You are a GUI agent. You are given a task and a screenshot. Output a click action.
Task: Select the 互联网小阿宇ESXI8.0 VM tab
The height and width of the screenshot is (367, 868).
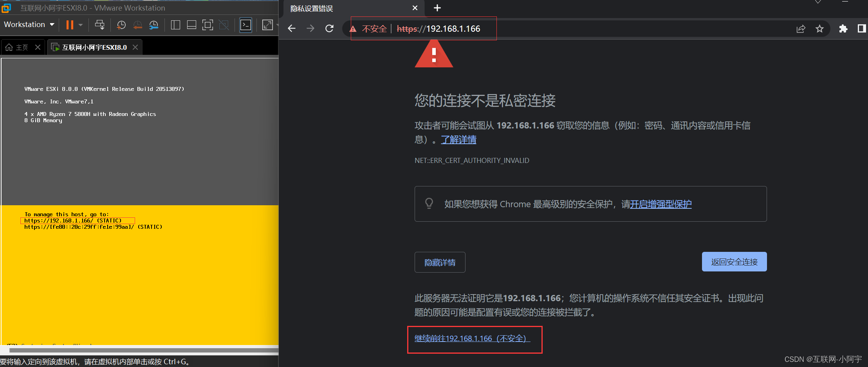coord(94,47)
